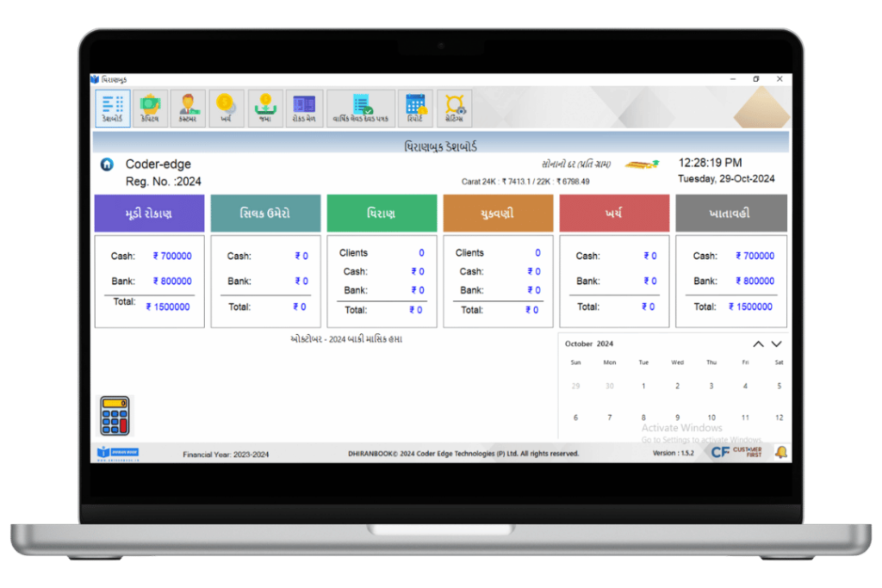Click the Expense (ખર્ચ) coin icon

tap(226, 108)
